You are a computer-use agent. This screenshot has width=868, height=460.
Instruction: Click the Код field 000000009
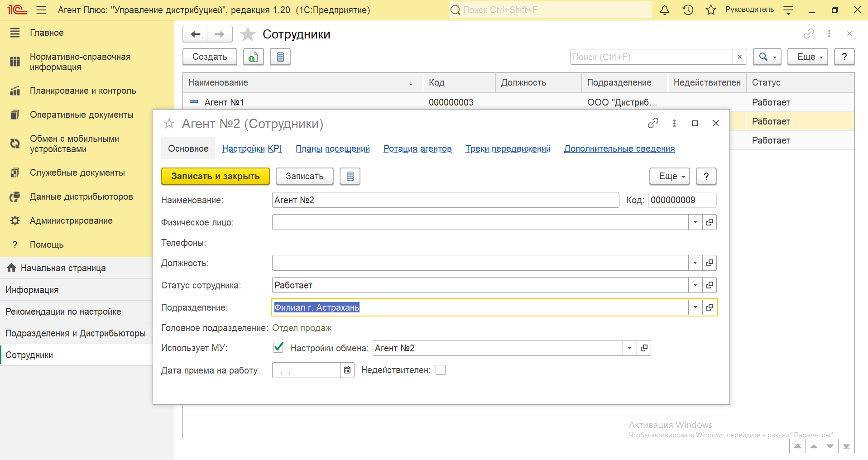pyautogui.click(x=682, y=200)
